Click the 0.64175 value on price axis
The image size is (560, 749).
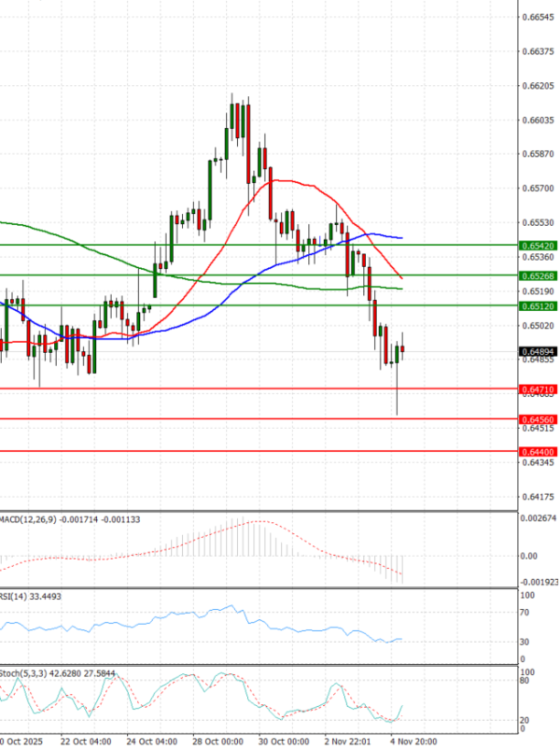coord(538,497)
